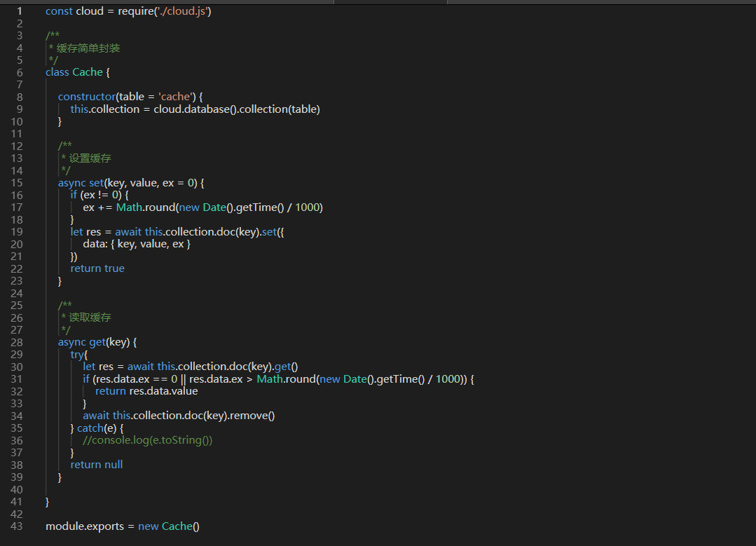Click the commented console.log line
The width and height of the screenshot is (756, 546).
pos(147,440)
